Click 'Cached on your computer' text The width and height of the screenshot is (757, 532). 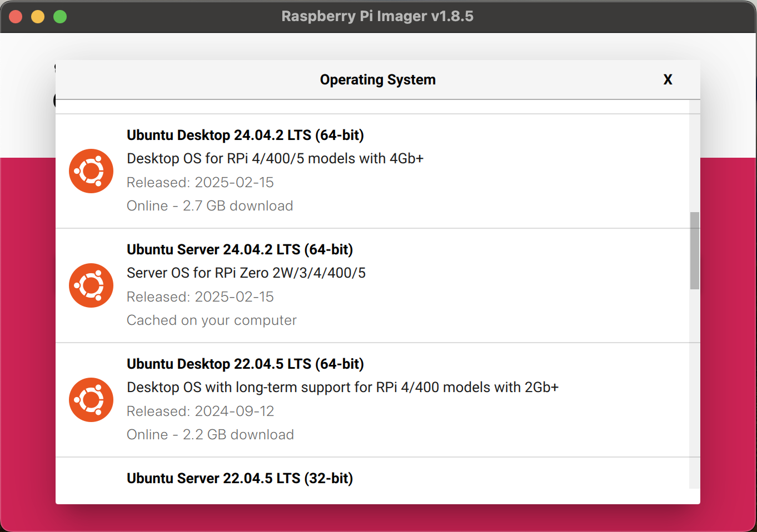212,320
